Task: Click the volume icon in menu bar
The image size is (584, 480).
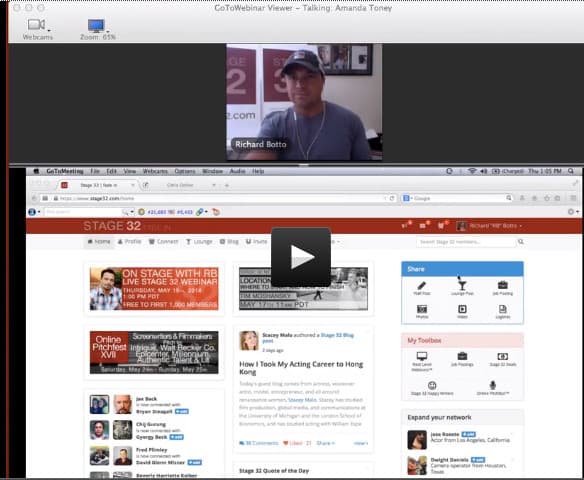Action: pyautogui.click(x=484, y=171)
